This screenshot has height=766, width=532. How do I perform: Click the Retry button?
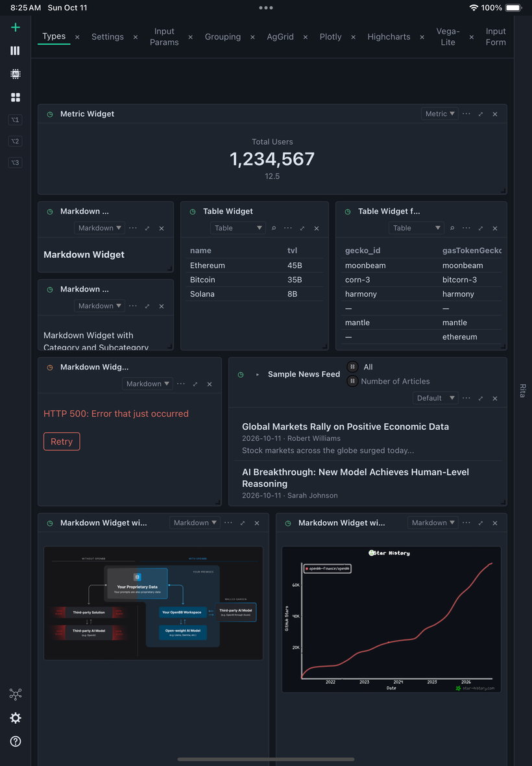click(62, 441)
